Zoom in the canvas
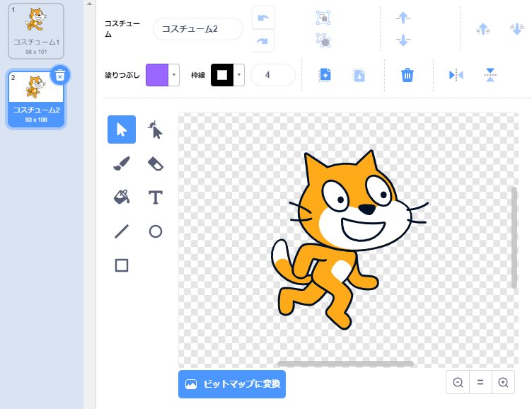Viewport: 532px width, 409px height. click(x=503, y=382)
